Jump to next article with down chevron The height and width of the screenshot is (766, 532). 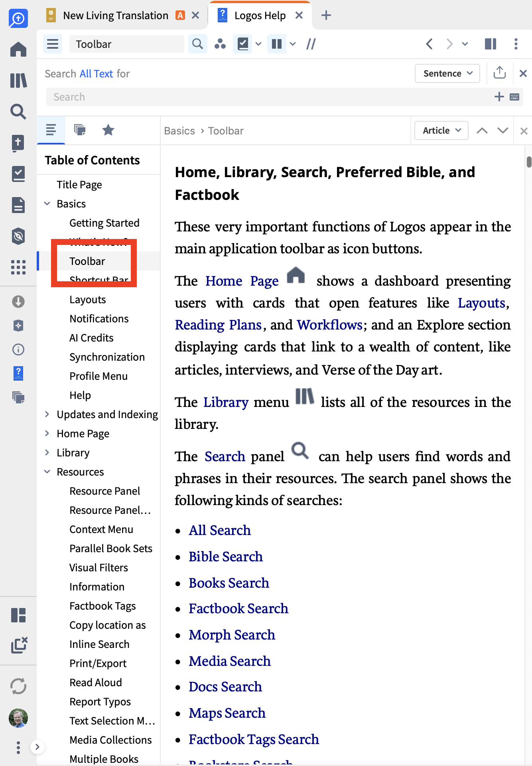(x=503, y=130)
